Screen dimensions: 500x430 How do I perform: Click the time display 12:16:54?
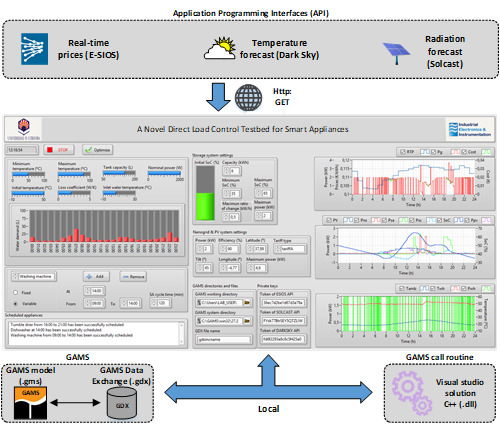[x=21, y=150]
